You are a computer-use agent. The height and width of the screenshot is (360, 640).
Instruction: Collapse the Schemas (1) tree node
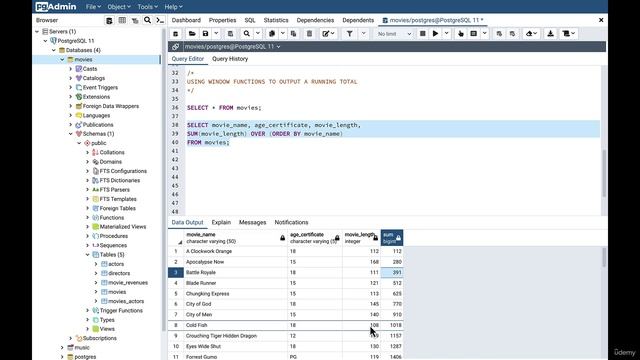tap(71, 134)
